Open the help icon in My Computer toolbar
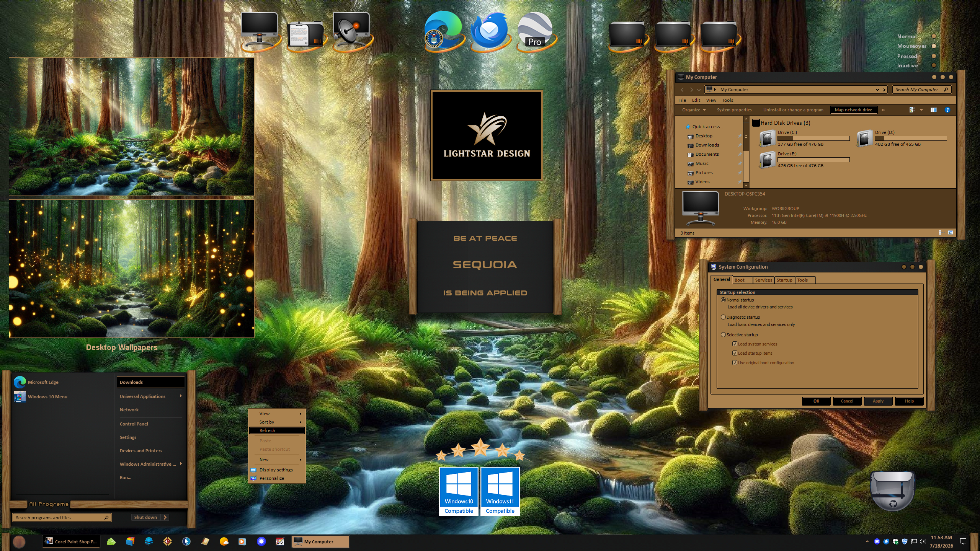Viewport: 980px width, 551px height. 947,110
